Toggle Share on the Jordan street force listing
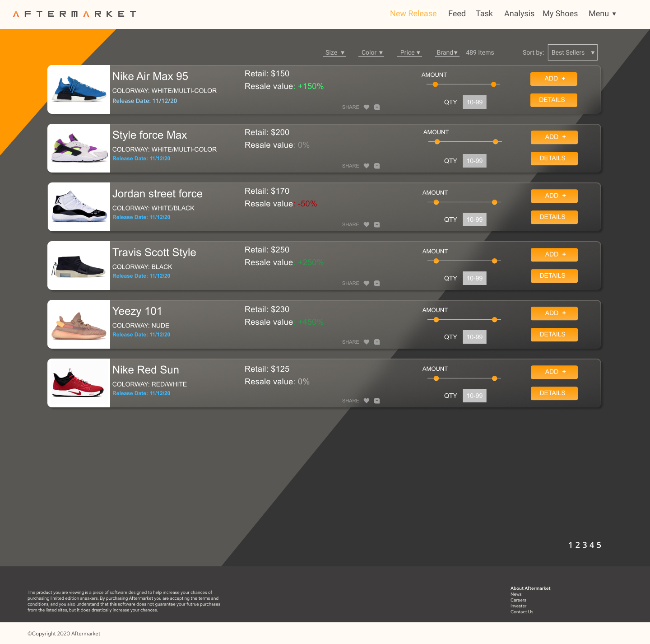Screen dimensions: 650x644 pos(350,224)
